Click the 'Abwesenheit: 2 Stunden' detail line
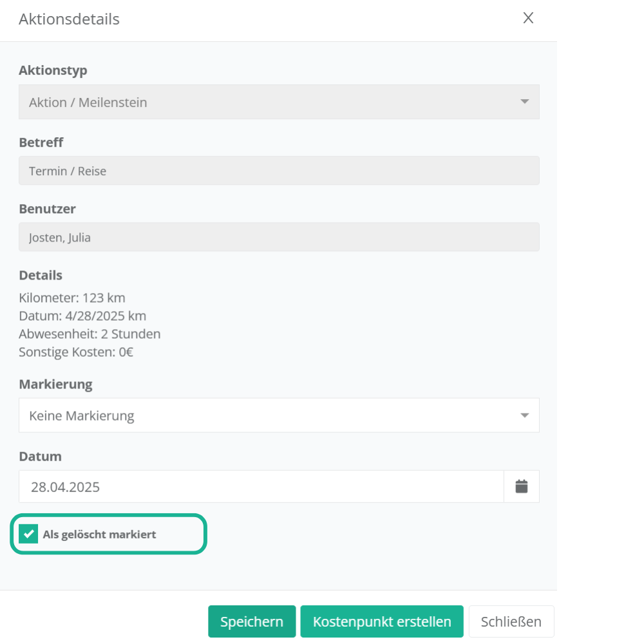Screen dimensions: 644x644 [90, 334]
